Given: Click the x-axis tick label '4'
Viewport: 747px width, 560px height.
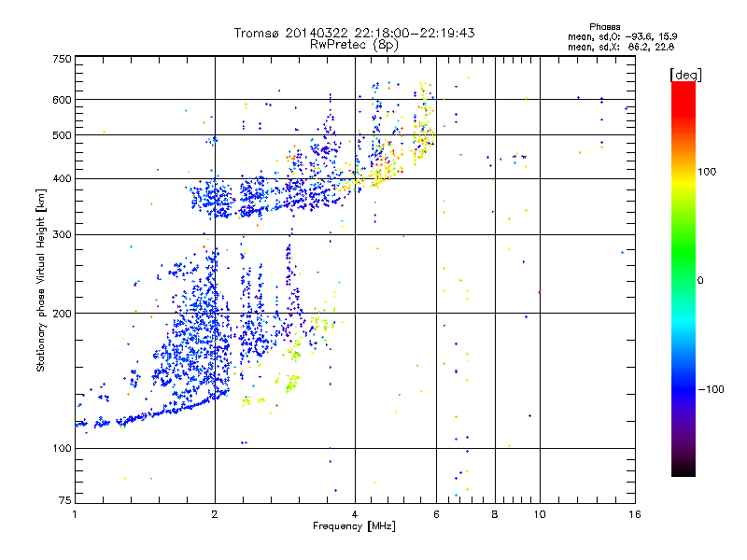Looking at the screenshot, I should click(x=355, y=514).
